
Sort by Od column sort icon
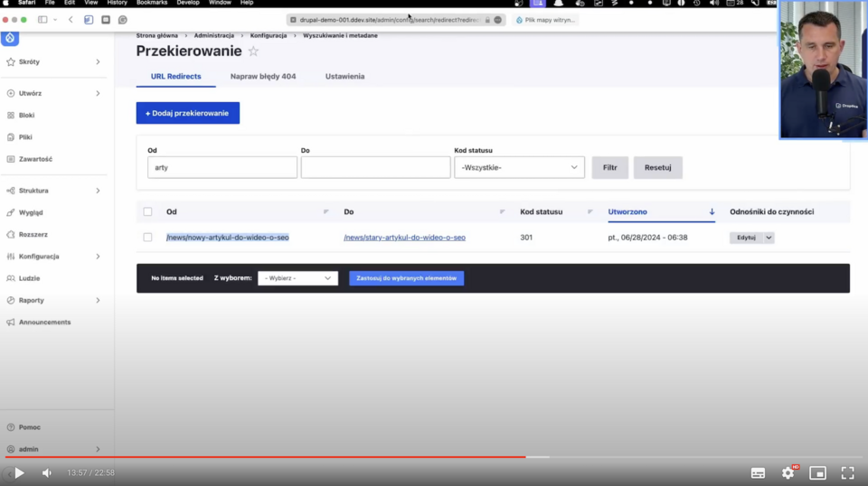point(326,211)
